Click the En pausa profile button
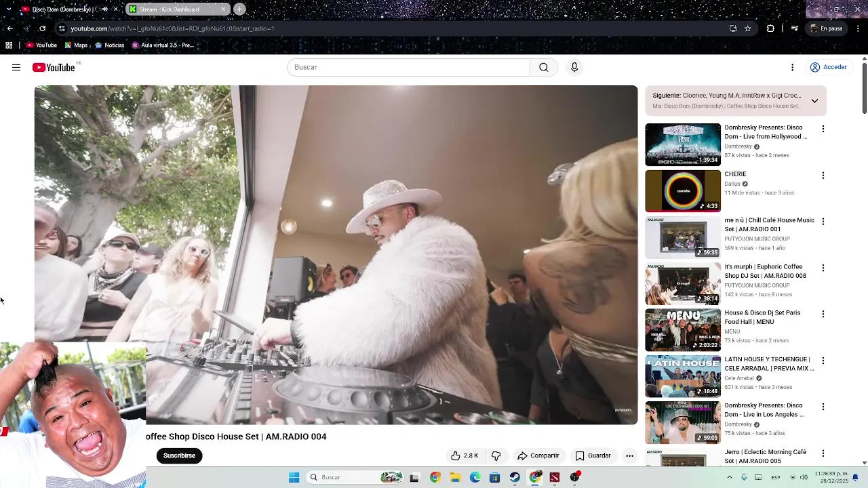The image size is (868, 488). pos(827,28)
